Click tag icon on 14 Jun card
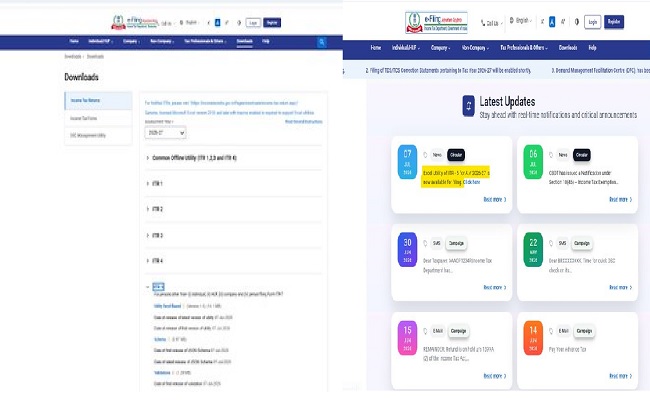650x418 pixels. pos(551,331)
